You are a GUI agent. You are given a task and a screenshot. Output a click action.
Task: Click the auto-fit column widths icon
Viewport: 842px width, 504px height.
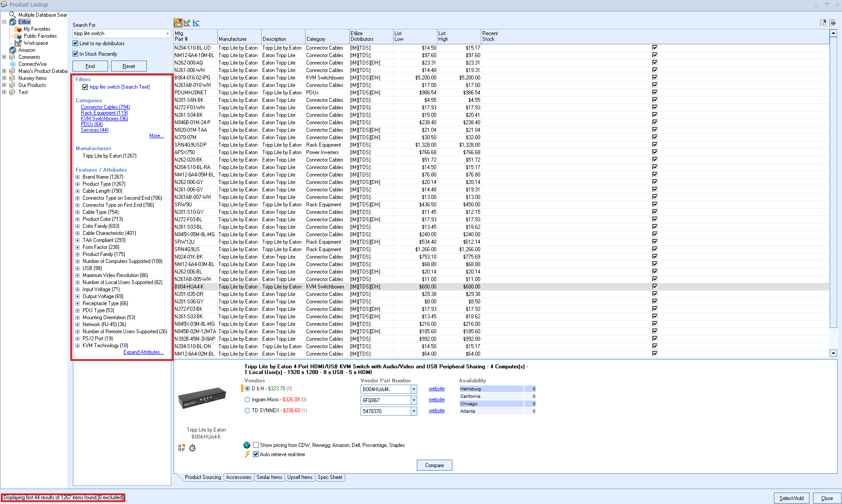tap(833, 23)
